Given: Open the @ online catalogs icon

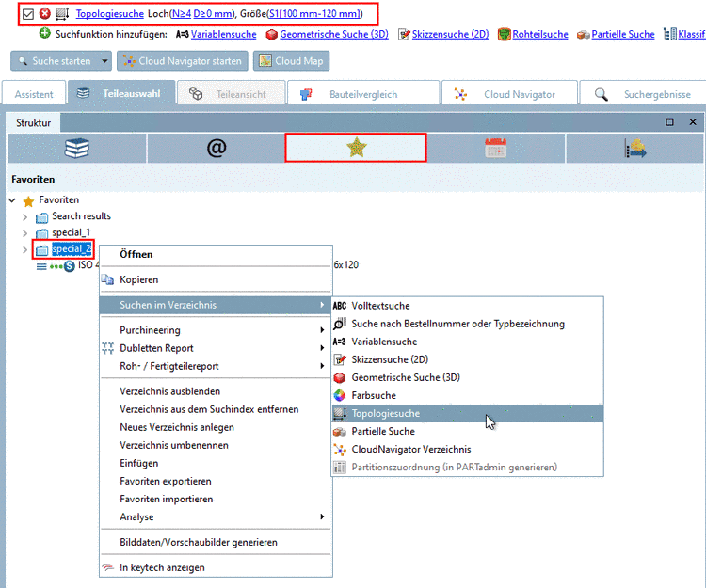Looking at the screenshot, I should (217, 148).
